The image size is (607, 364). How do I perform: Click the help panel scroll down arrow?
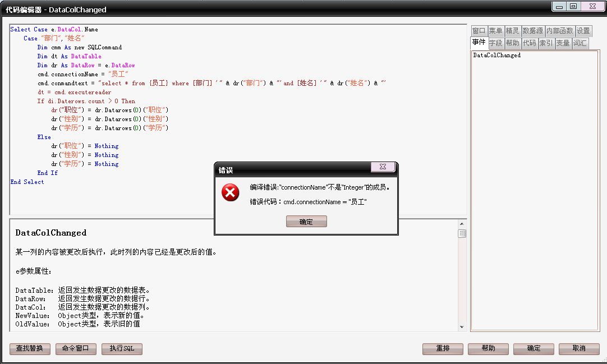pyautogui.click(x=462, y=327)
